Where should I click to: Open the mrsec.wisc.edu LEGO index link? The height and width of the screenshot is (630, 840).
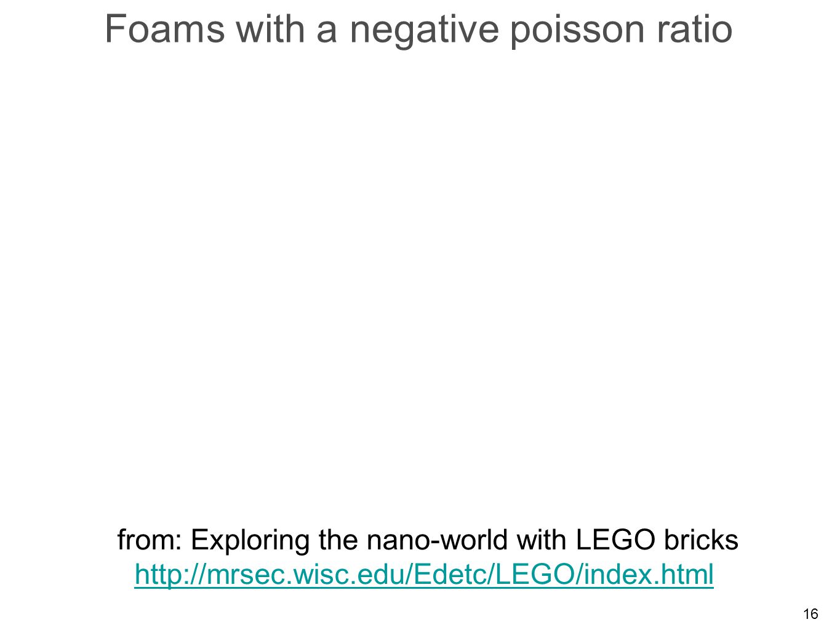423,575
